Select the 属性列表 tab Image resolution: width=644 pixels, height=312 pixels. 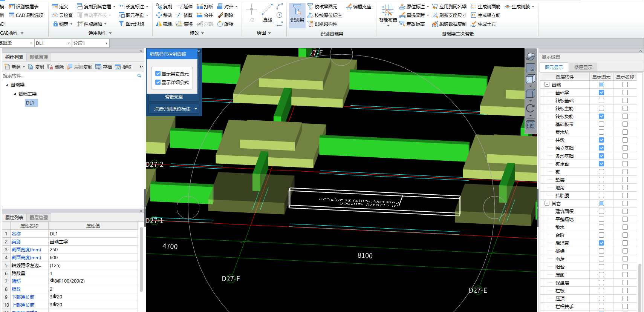click(x=14, y=218)
